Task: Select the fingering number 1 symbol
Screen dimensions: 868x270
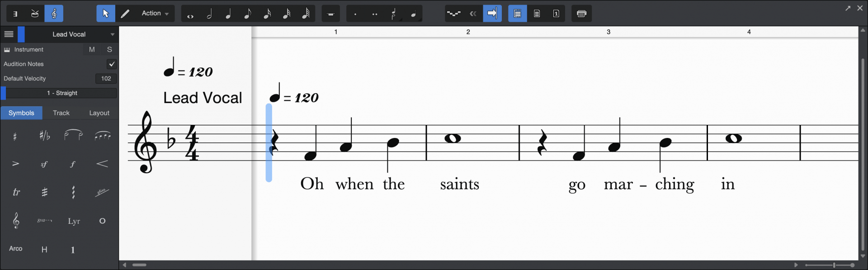Action: [73, 250]
